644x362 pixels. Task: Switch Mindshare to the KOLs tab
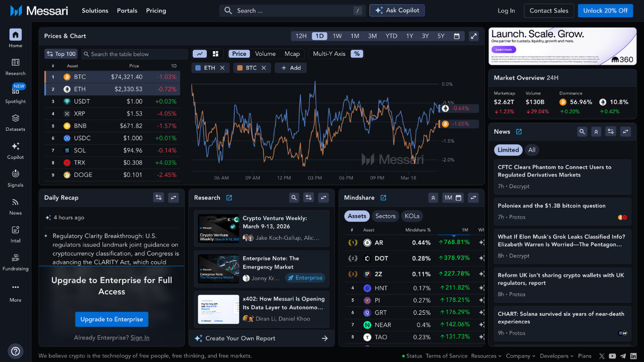[412, 216]
